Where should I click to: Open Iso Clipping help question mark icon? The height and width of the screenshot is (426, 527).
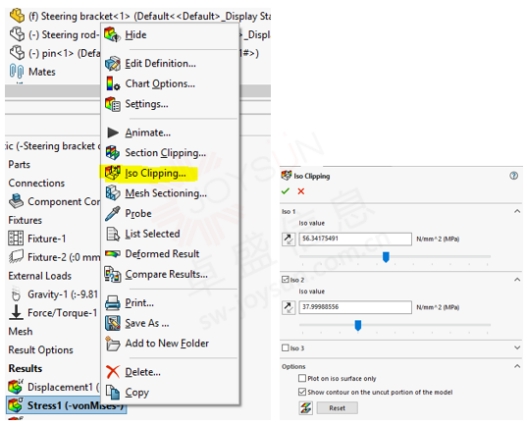(x=514, y=176)
